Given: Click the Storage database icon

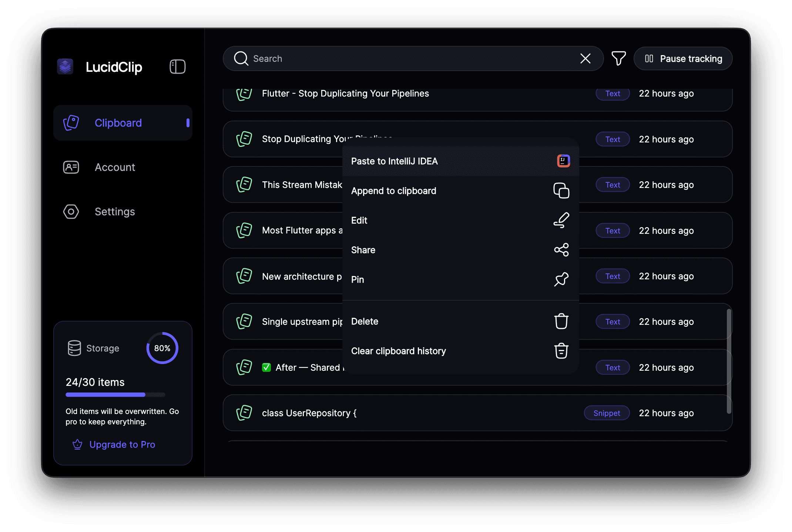Looking at the screenshot, I should [74, 348].
